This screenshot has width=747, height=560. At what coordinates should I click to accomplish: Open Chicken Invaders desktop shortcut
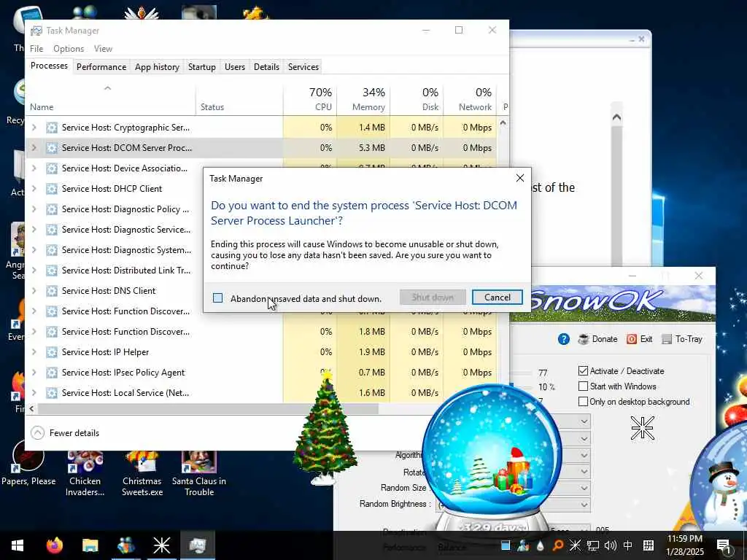(x=85, y=472)
